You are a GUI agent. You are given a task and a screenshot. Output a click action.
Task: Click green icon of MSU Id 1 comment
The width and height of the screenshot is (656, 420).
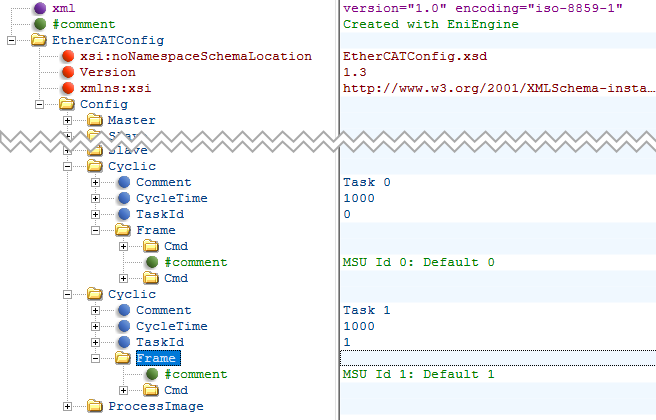(x=152, y=374)
